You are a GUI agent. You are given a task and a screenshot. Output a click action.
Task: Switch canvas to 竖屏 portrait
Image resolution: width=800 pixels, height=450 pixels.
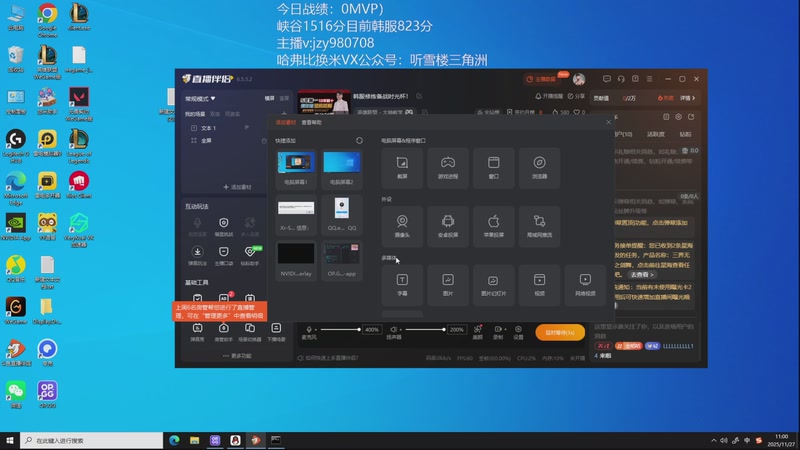tap(284, 98)
